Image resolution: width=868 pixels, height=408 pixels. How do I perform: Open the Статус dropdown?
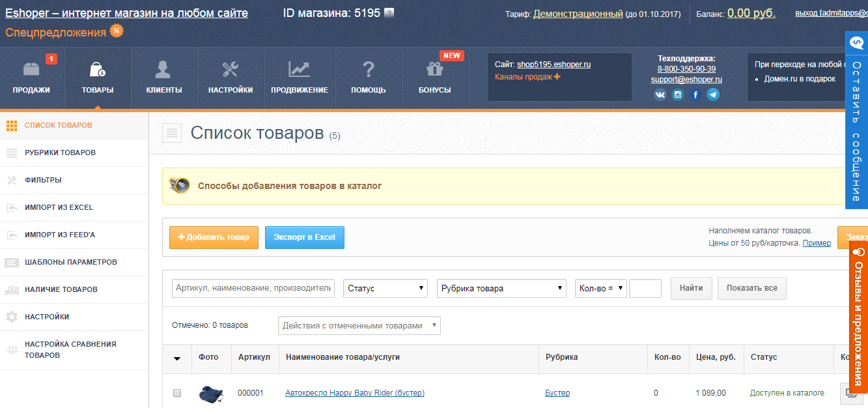point(385,288)
